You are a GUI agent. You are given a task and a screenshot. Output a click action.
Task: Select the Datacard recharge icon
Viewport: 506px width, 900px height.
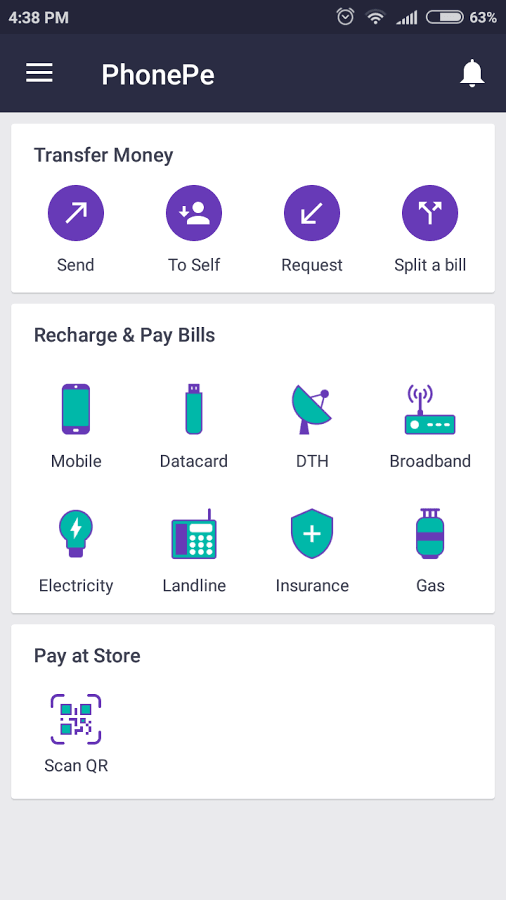pyautogui.click(x=194, y=409)
